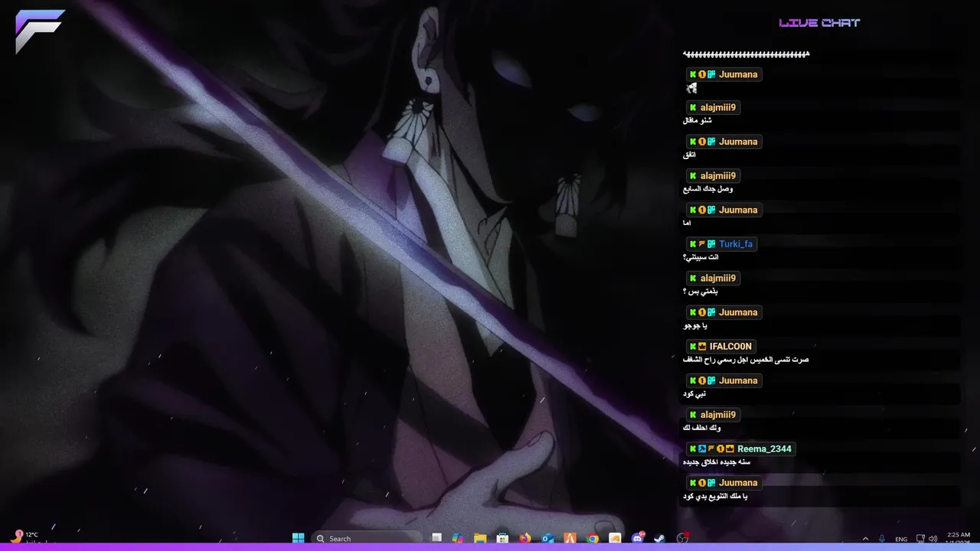
Task: Launch Copilot from the taskbar
Action: pyautogui.click(x=458, y=538)
